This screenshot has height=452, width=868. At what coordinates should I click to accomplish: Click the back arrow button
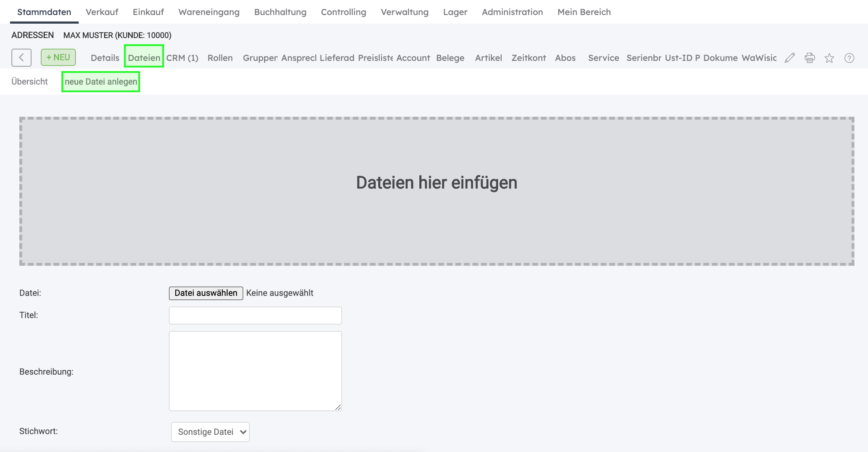coord(21,58)
